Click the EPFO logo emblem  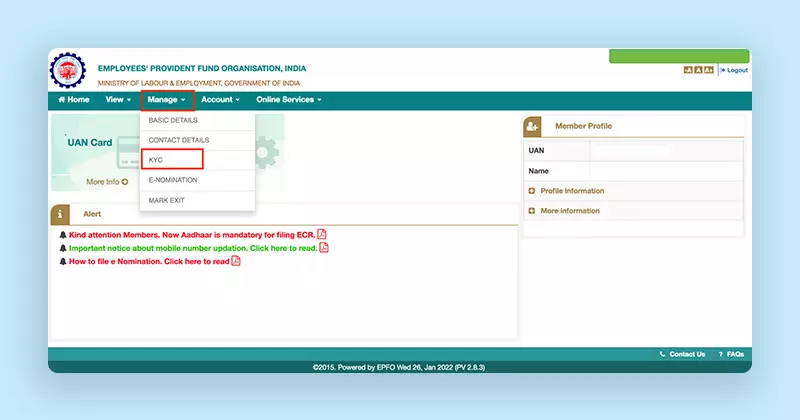coord(69,72)
